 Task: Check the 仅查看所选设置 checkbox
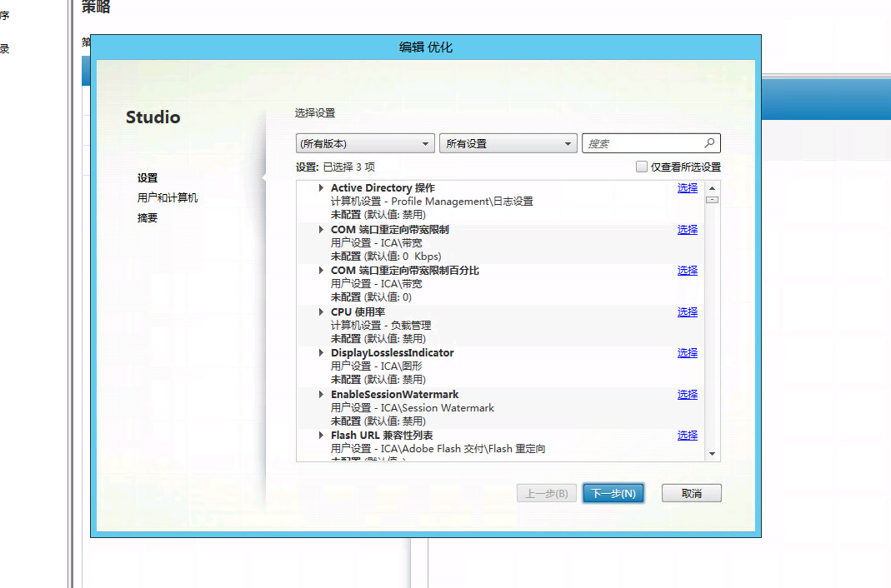(642, 167)
